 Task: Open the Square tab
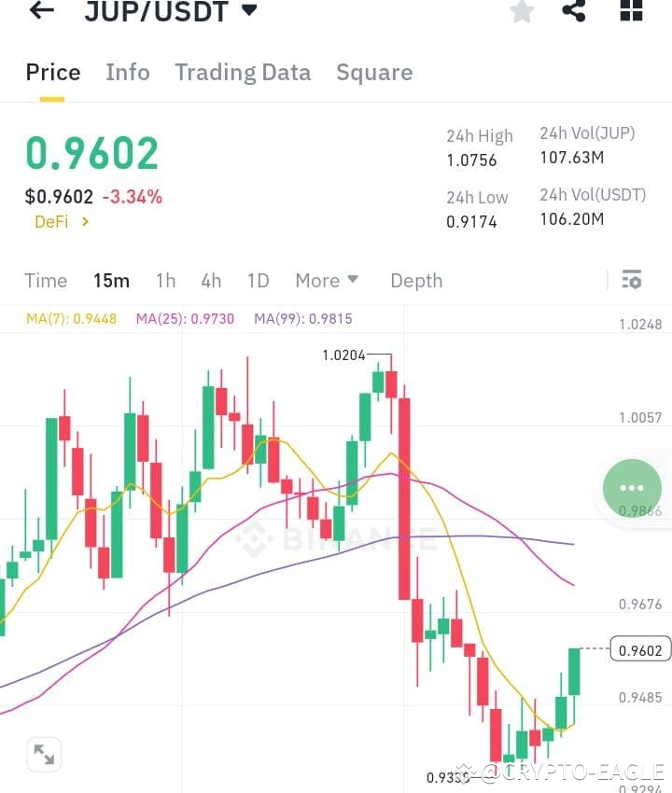pos(374,72)
